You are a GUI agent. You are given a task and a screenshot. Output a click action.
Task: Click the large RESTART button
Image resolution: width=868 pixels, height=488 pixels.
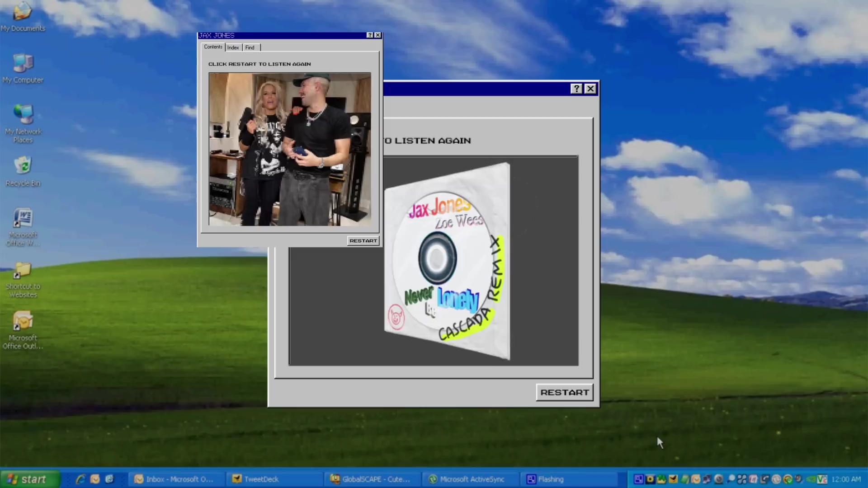pos(564,392)
